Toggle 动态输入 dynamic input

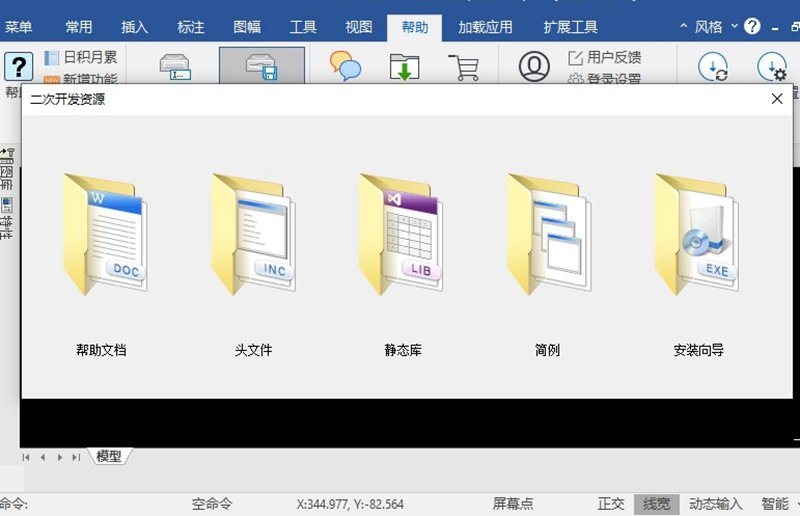click(715, 504)
